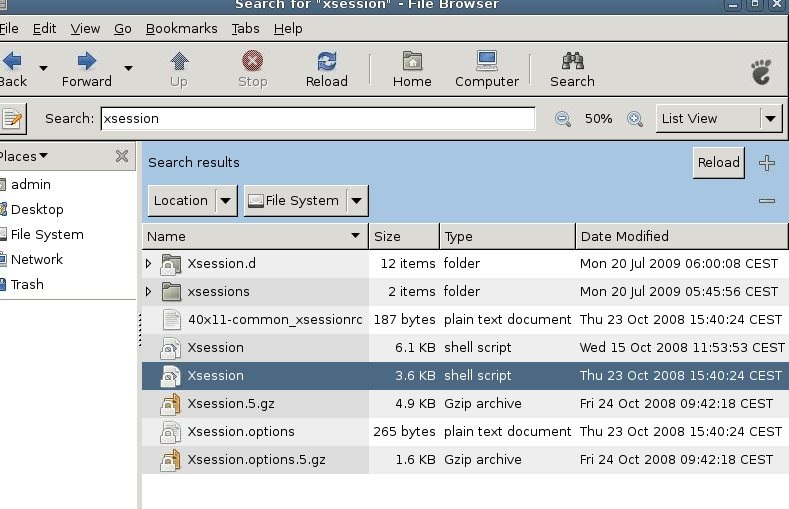Zoom in with the plus magnifier
Image resolution: width=789 pixels, height=509 pixels.
coord(634,119)
